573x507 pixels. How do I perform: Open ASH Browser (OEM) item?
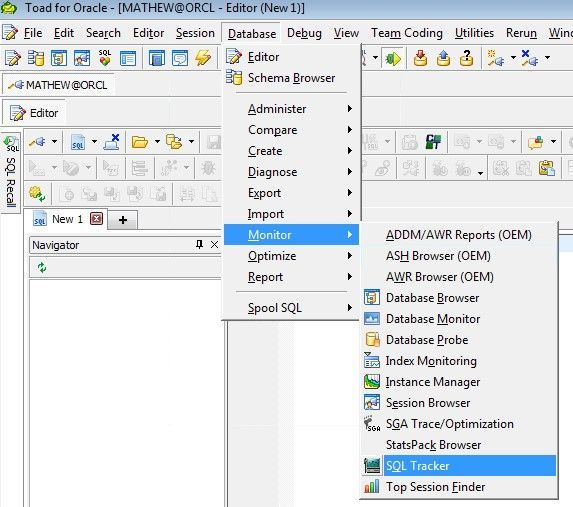click(460, 256)
